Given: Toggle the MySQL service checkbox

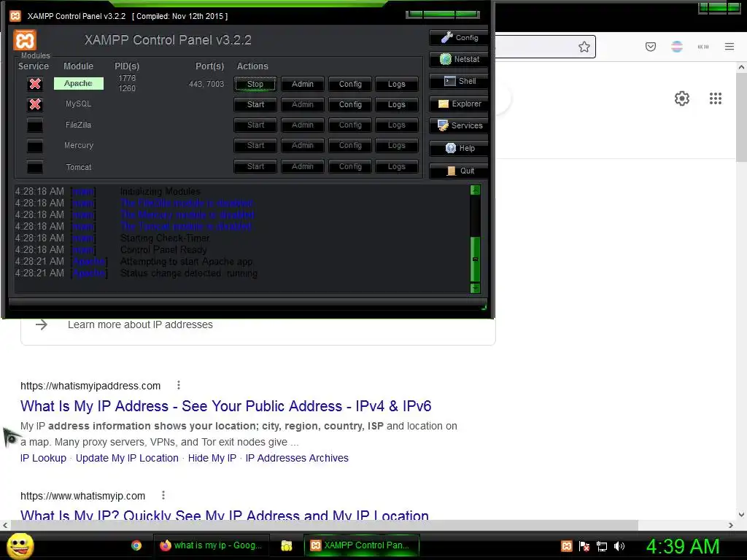Looking at the screenshot, I should pos(35,104).
